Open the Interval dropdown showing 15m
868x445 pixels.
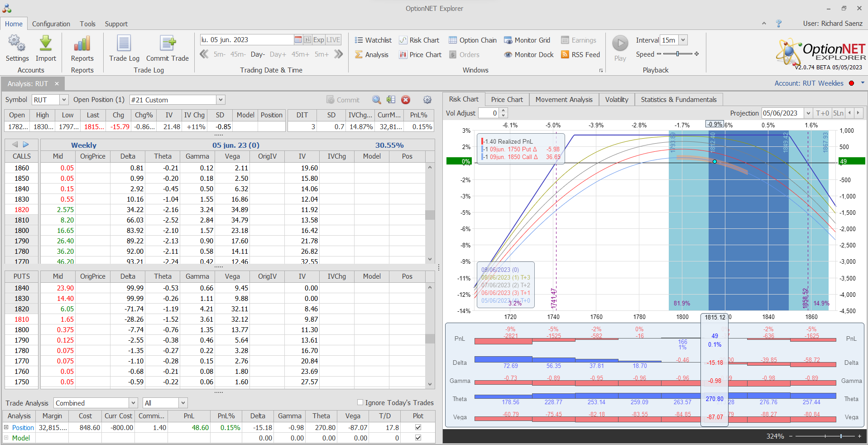coord(682,40)
